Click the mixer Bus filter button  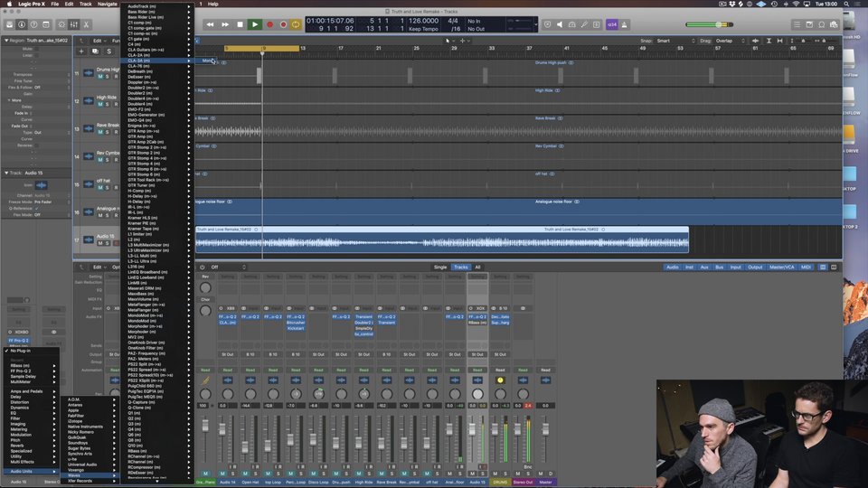[719, 267]
